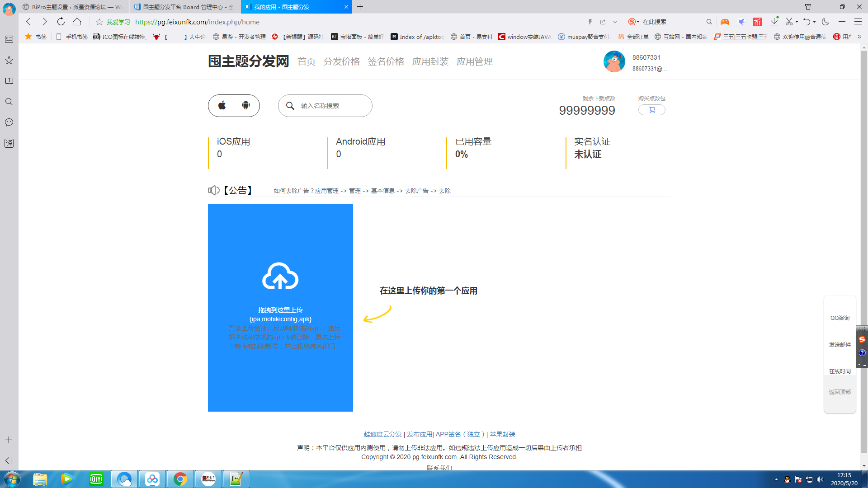Click the scissors screenshot tool
The width and height of the screenshot is (868, 488).
pos(789,22)
